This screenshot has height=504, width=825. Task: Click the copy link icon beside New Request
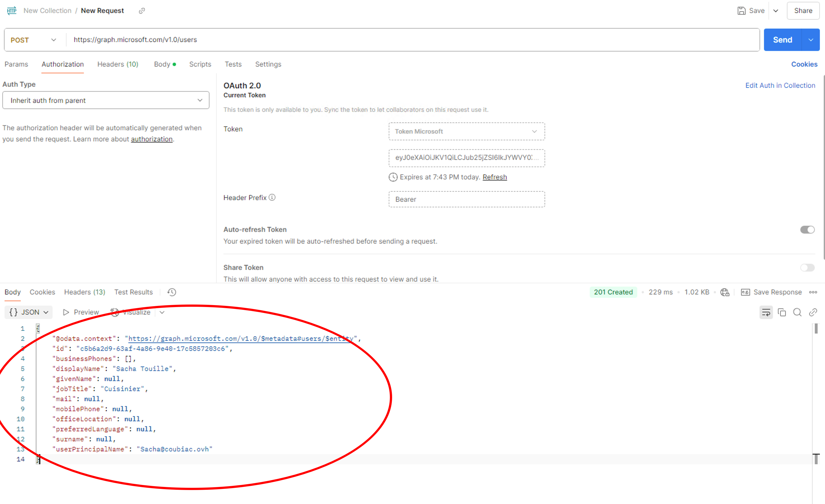click(142, 11)
